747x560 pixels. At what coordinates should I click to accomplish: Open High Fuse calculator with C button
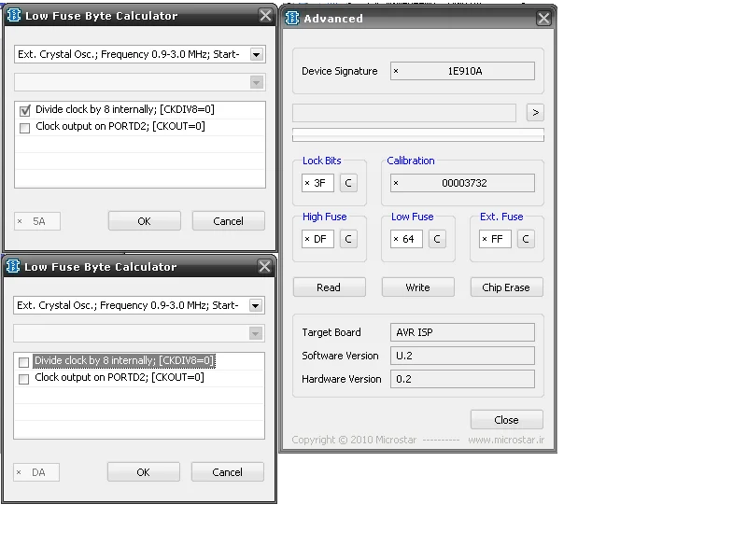pyautogui.click(x=348, y=239)
